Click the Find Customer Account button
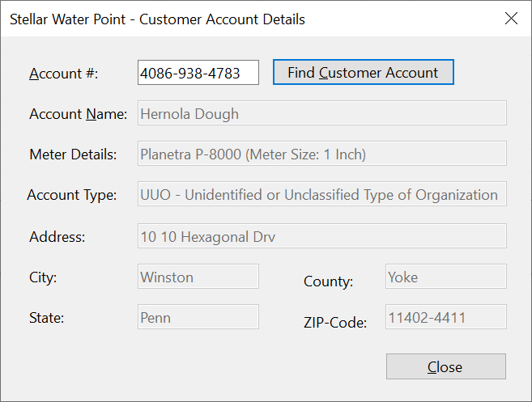Image resolution: width=532 pixels, height=402 pixels. pos(364,72)
